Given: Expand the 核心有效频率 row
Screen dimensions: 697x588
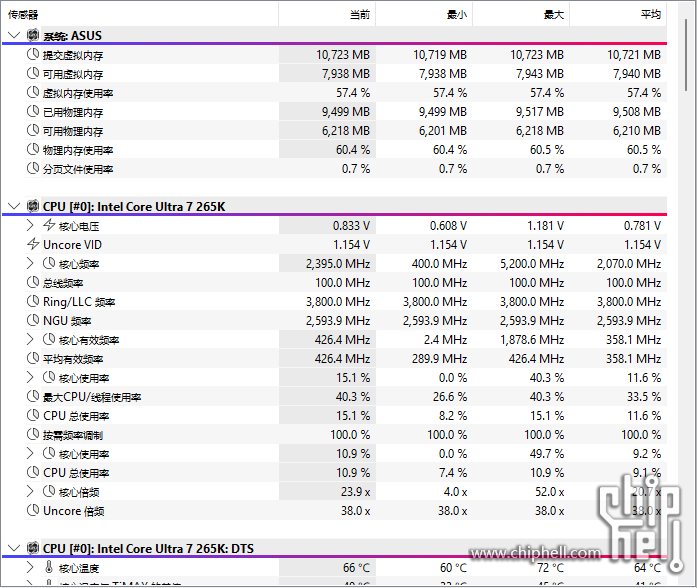Looking at the screenshot, I should pyautogui.click(x=30, y=340).
